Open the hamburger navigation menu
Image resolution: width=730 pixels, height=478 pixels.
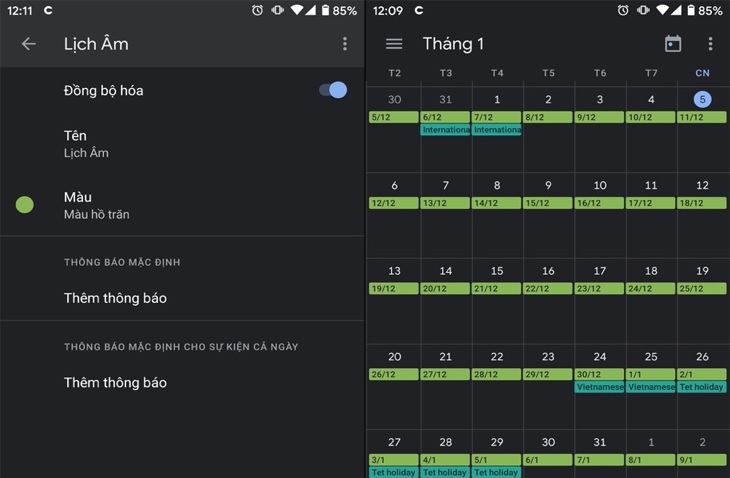click(394, 44)
